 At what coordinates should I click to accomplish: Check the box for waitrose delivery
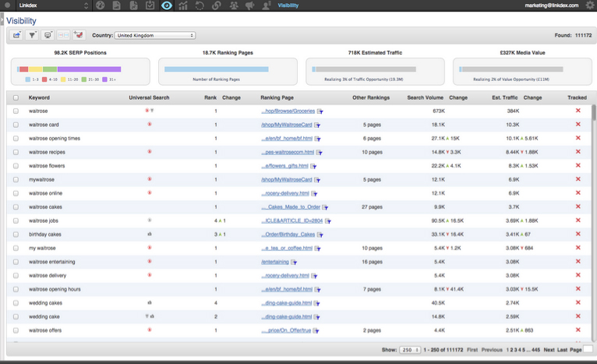16,276
